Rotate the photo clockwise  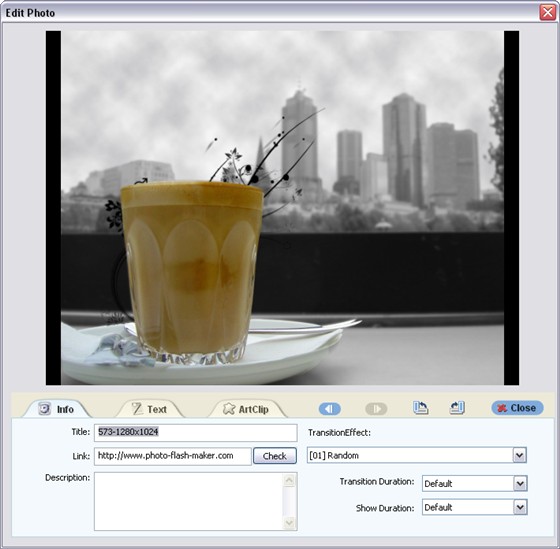point(457,408)
